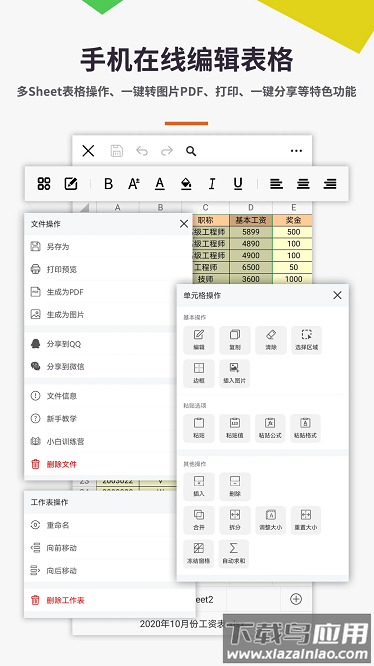Close the 文件操作 panel
This screenshot has width=374, height=666.
pyautogui.click(x=184, y=224)
